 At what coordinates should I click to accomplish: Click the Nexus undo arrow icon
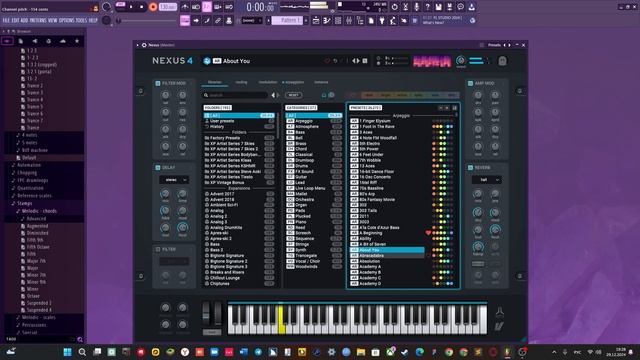pos(335,61)
